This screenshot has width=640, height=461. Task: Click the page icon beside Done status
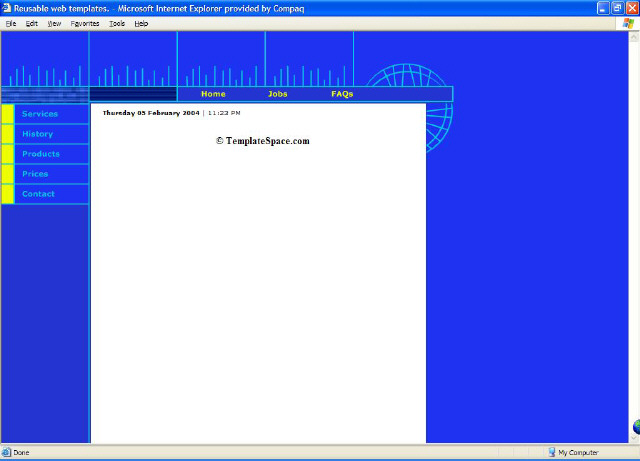pyautogui.click(x=7, y=452)
